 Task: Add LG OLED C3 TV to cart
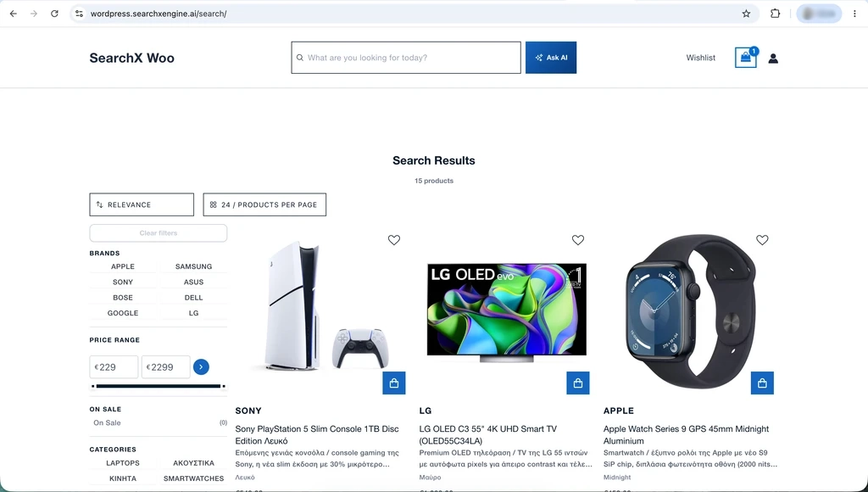[x=578, y=383]
